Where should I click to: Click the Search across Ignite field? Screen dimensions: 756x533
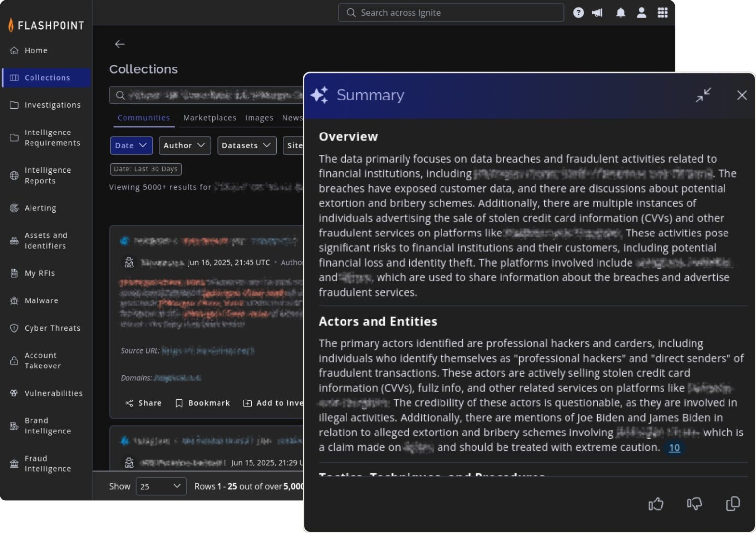tap(450, 12)
